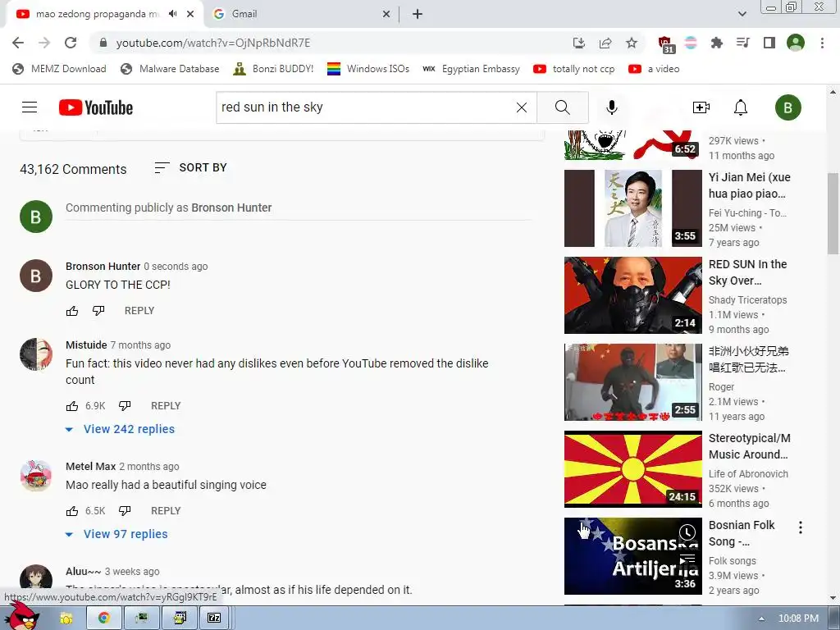Reload the YouTube page
Image resolution: width=840 pixels, height=630 pixels.
pyautogui.click(x=71, y=43)
